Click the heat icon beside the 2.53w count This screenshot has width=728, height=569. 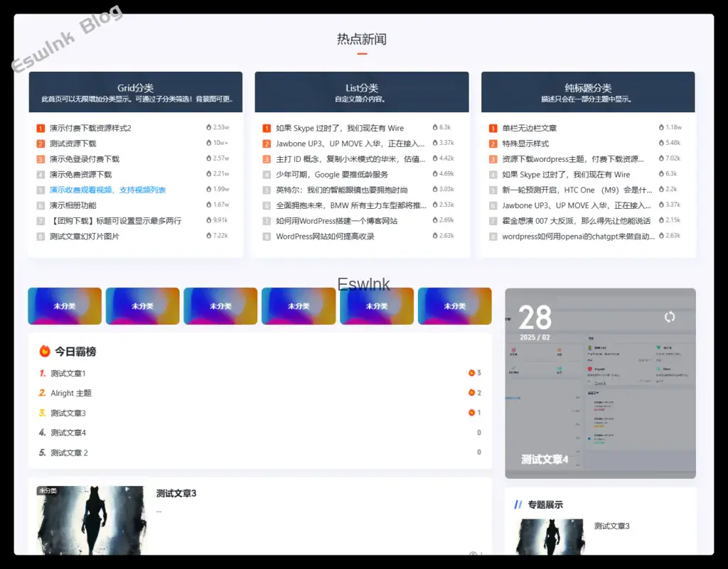point(208,128)
